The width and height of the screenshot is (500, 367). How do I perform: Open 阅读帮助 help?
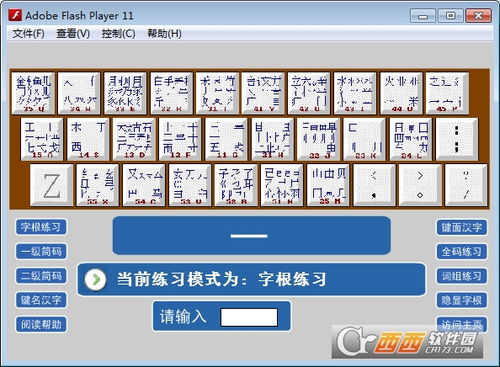pos(41,324)
